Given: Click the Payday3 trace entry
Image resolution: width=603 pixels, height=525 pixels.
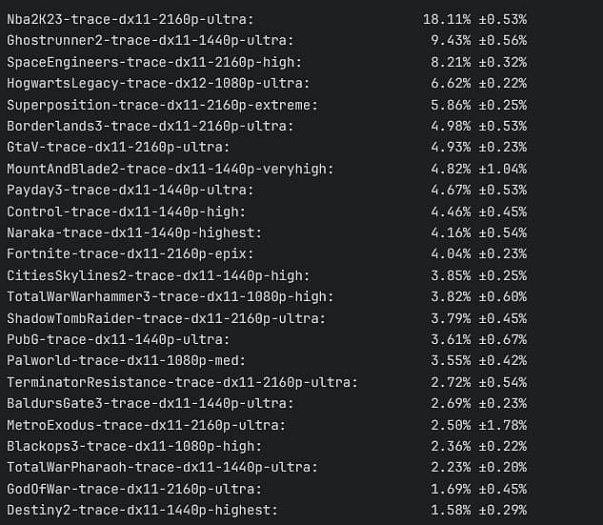Looking at the screenshot, I should (x=129, y=190).
